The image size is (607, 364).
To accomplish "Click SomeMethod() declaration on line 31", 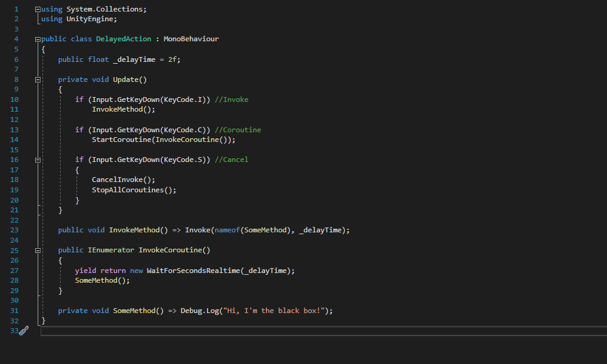I will (x=138, y=311).
